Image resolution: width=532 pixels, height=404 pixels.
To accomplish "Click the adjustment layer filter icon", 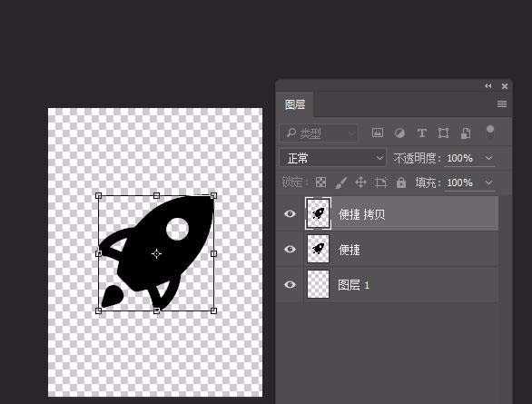I will click(x=399, y=133).
